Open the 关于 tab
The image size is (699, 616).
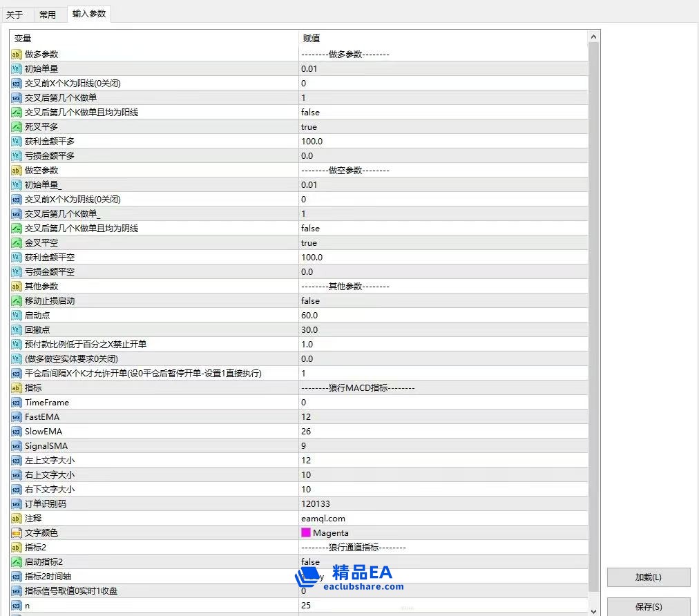click(17, 14)
